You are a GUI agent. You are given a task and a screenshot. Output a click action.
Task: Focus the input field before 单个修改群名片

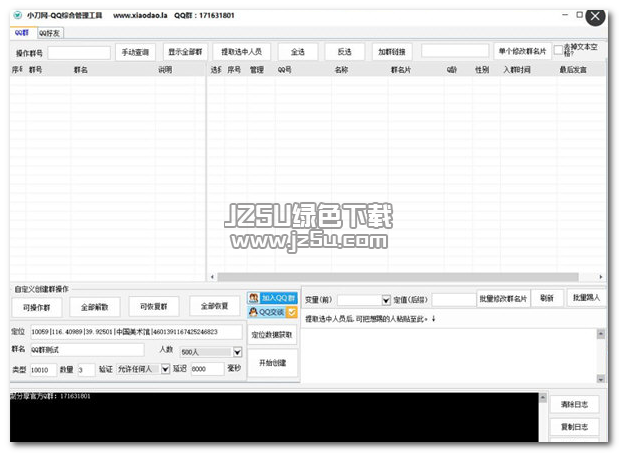coord(455,51)
